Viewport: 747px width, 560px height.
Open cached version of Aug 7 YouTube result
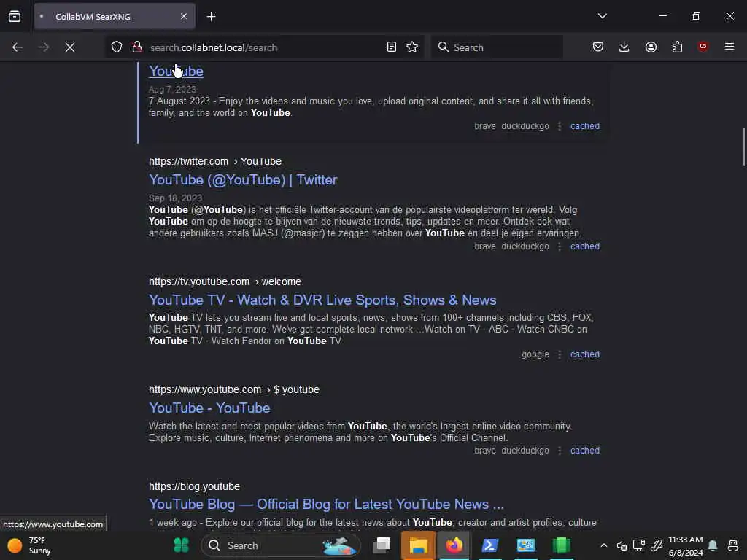pos(585,126)
